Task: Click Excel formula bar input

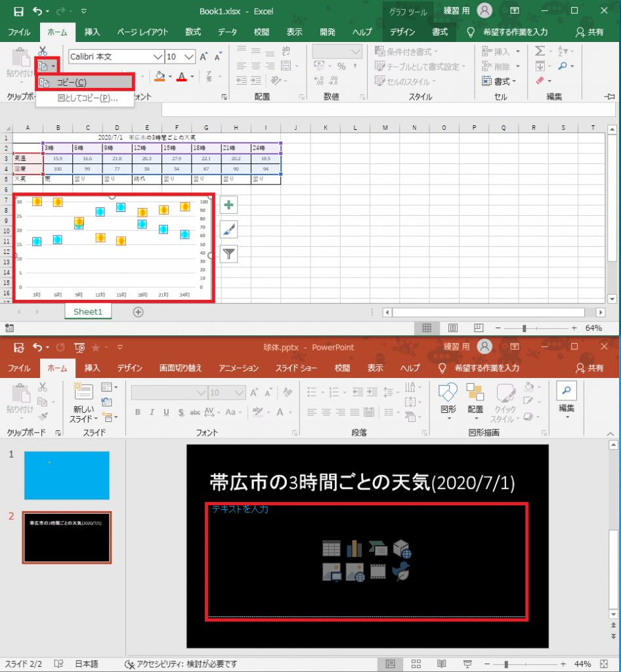Action: tap(388, 110)
